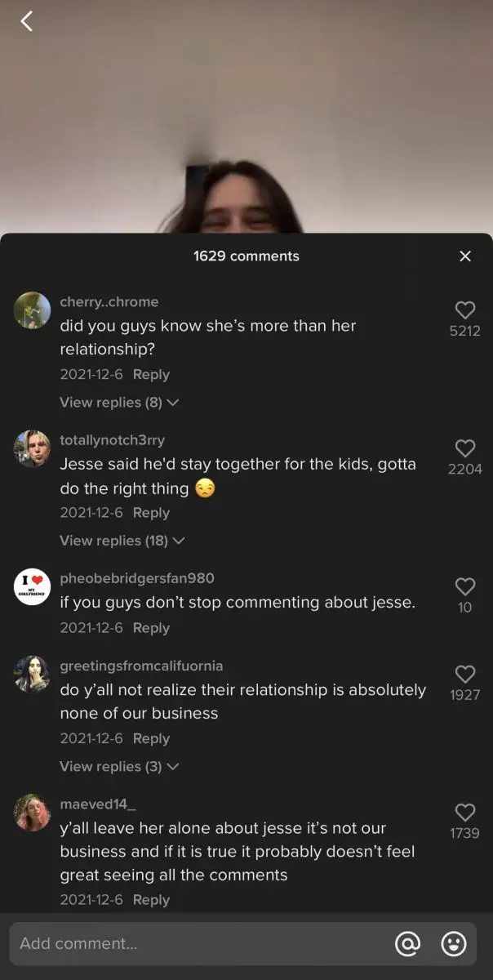Screen dimensions: 493x980
Task: Focus the Add comment field
Action: 196,944
